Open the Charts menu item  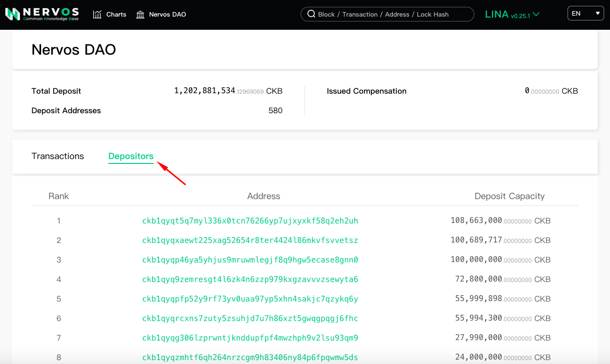coord(116,15)
